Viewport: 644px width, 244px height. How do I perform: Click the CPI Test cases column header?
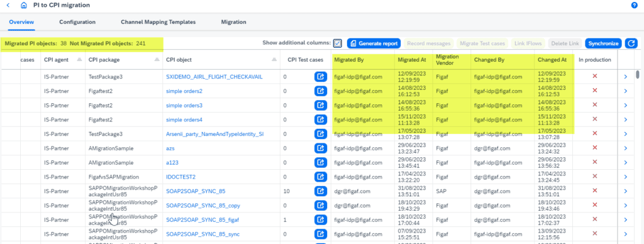tap(305, 60)
